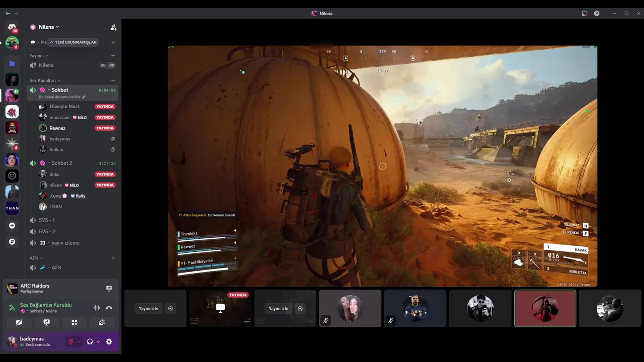Image resolution: width=644 pixels, height=362 pixels.
Task: Select user doku in Sohbet 2
Action: [x=77, y=174]
